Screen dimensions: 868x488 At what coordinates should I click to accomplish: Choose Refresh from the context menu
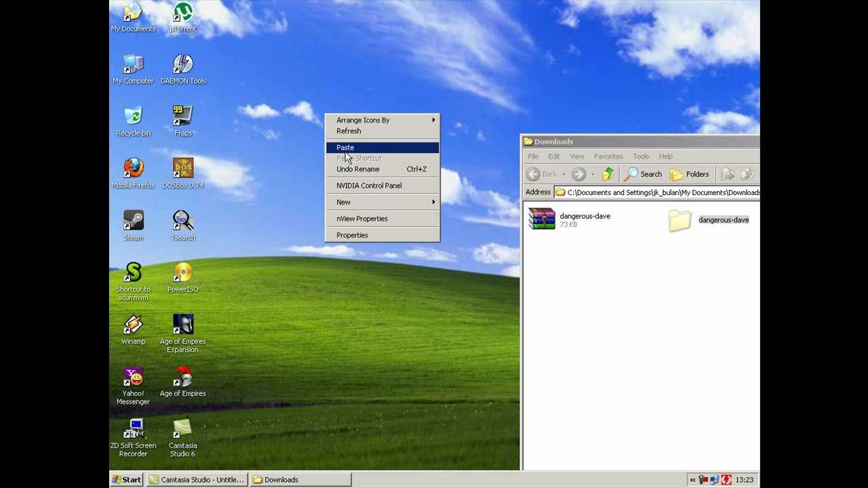[382, 131]
